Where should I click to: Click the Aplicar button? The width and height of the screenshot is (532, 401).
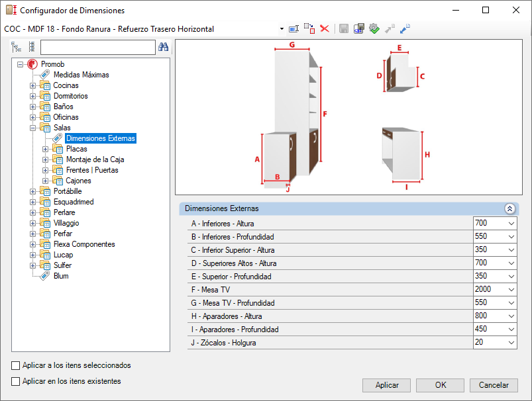(x=386, y=385)
